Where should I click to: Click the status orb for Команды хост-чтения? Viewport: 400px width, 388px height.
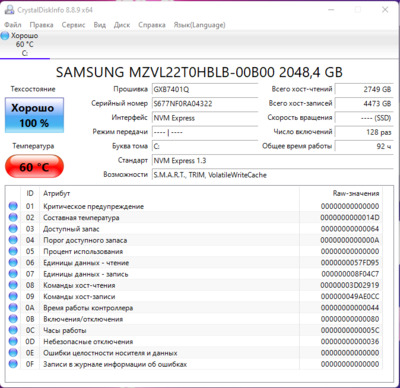[13, 285]
